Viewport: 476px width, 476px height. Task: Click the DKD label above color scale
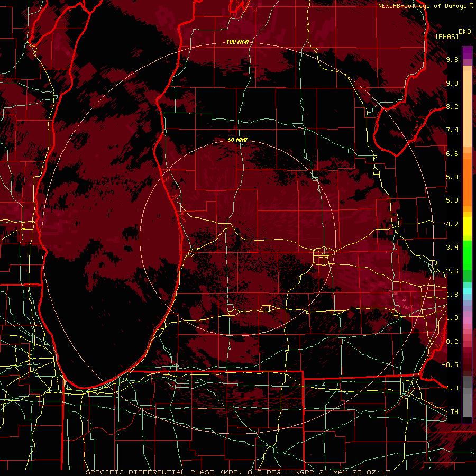465,32
